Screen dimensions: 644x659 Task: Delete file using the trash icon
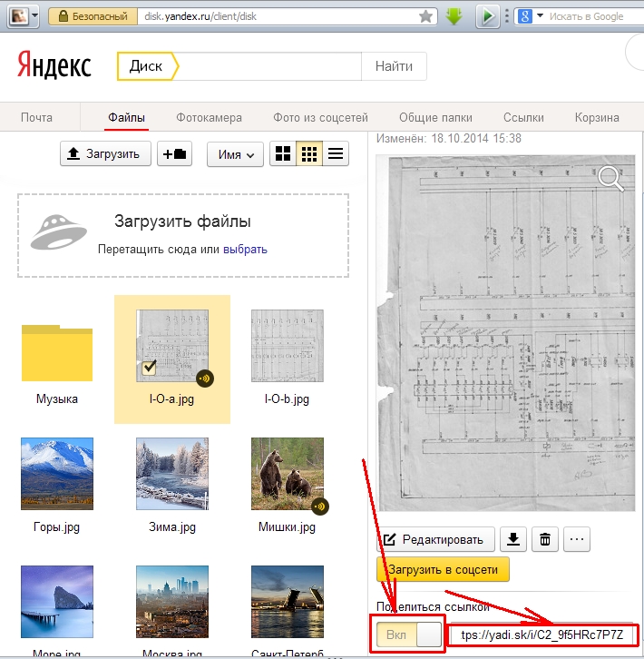[544, 540]
